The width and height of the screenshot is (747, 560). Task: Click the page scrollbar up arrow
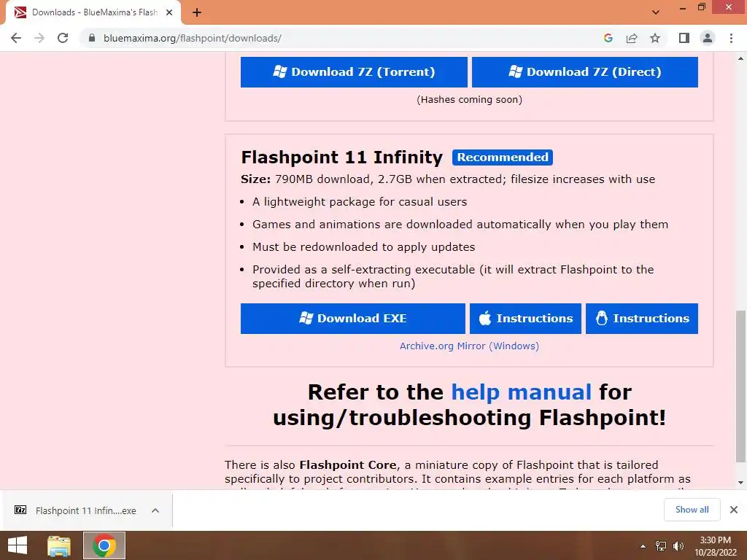tap(740, 59)
